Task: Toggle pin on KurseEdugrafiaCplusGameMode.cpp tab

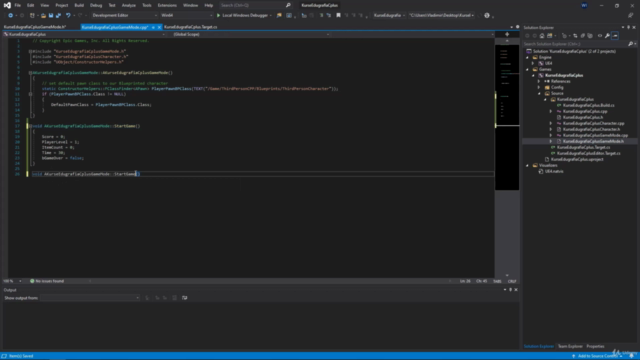Action: click(153, 27)
